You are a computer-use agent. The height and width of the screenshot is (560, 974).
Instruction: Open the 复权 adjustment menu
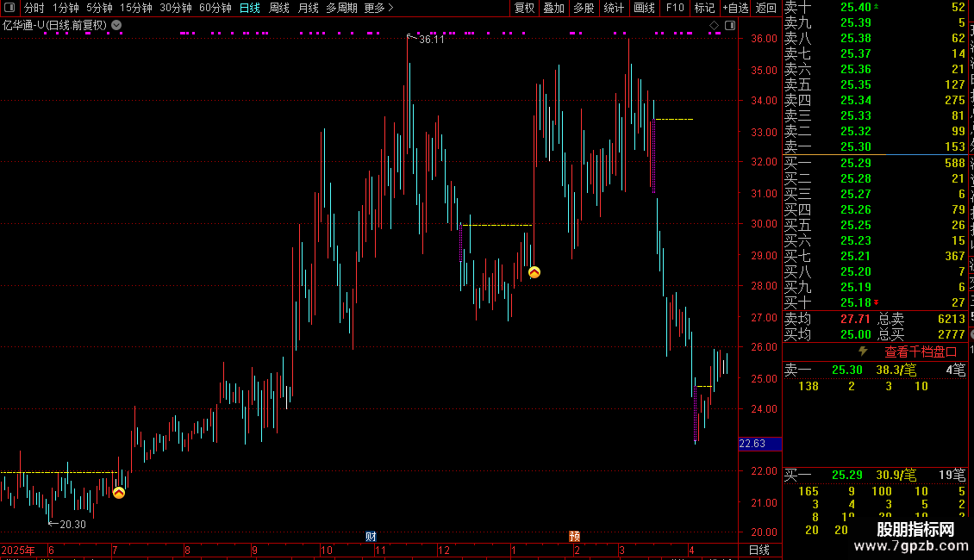524,8
